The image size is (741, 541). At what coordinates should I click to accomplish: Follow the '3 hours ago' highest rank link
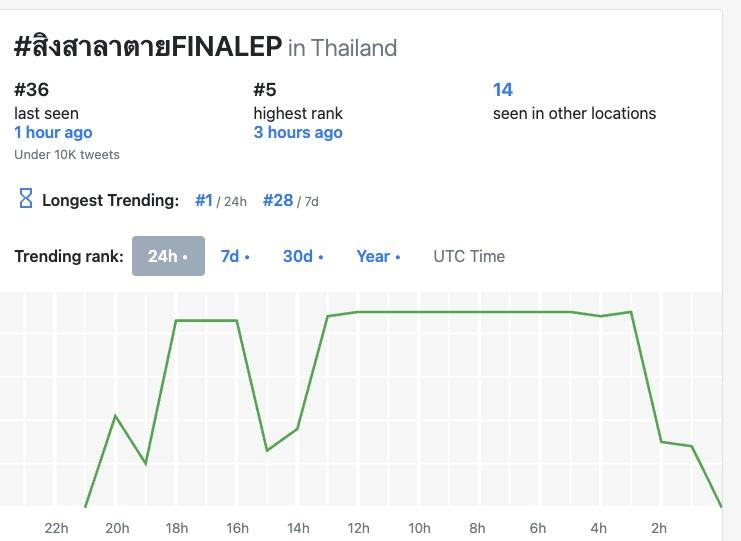tap(298, 132)
